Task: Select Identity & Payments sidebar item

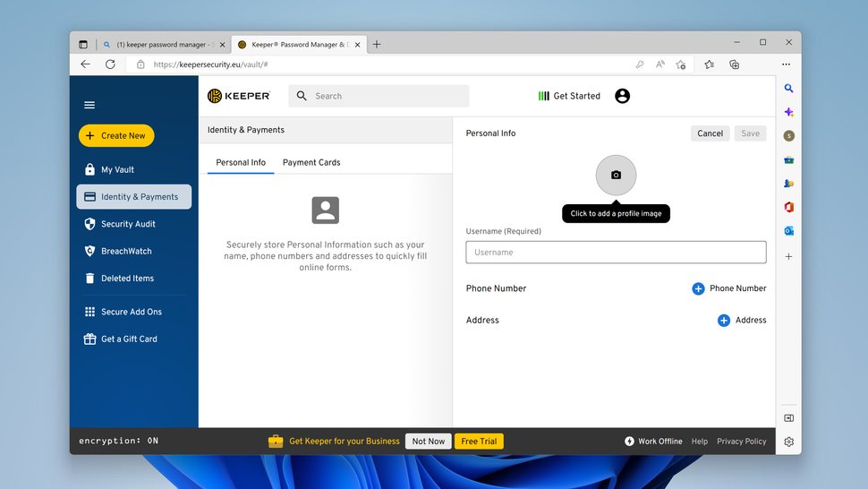Action: click(133, 197)
